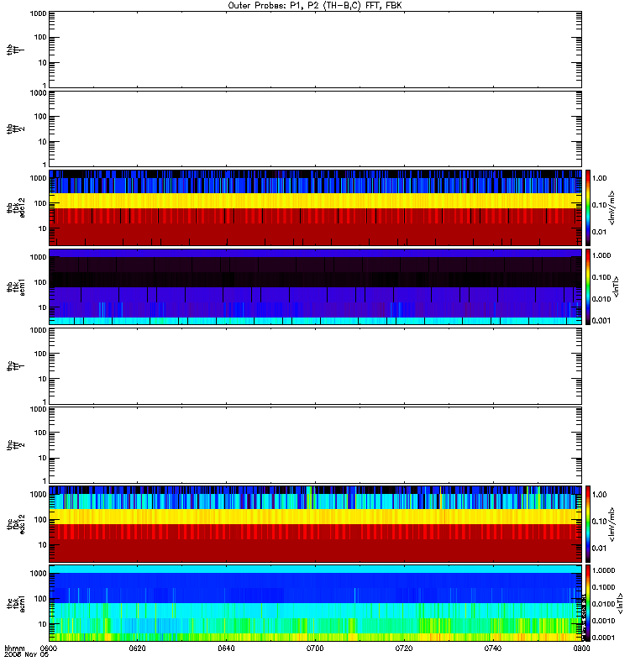630x672 pixels.
Task: Click the 'thb fff 2' y-axis title
Action: click(x=16, y=129)
